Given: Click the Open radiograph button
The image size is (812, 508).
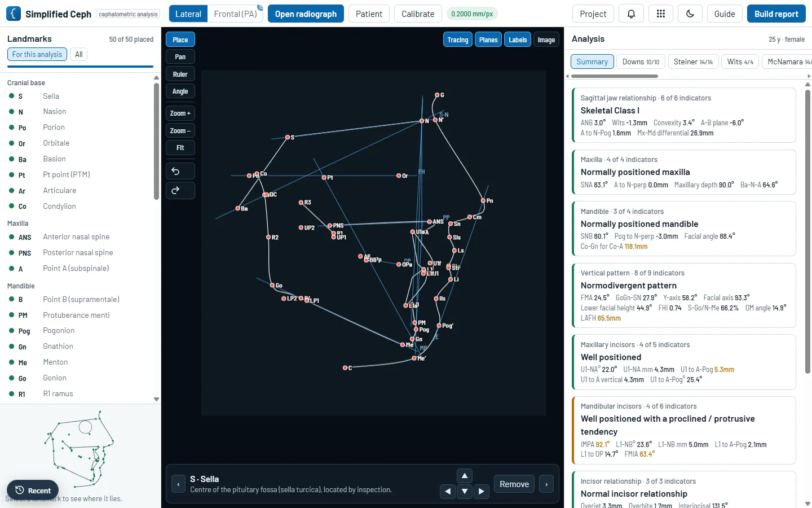Looking at the screenshot, I should tap(306, 14).
